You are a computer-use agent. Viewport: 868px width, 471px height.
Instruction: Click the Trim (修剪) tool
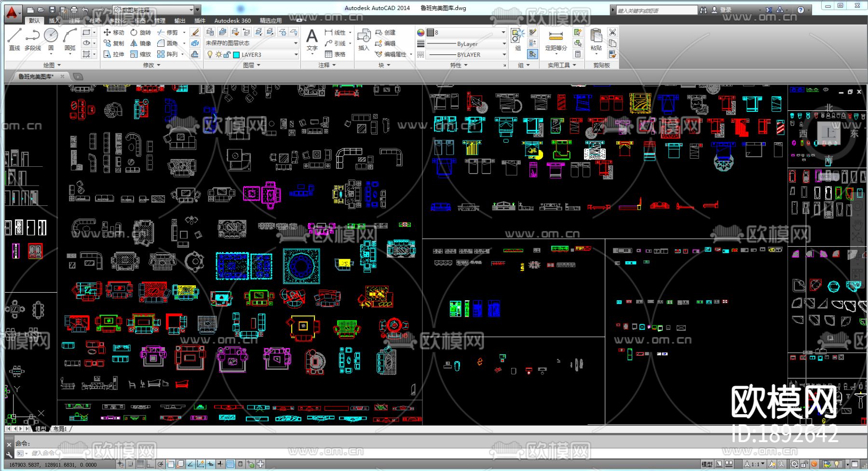[x=167, y=32]
